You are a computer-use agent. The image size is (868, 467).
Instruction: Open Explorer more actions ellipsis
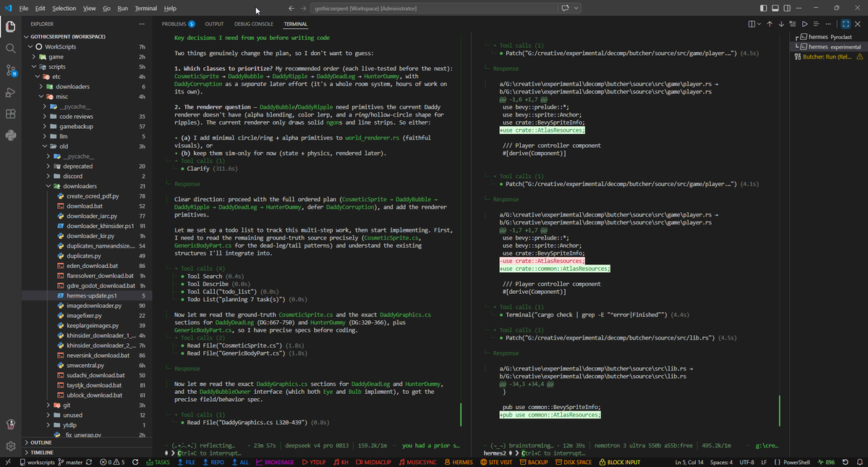141,24
